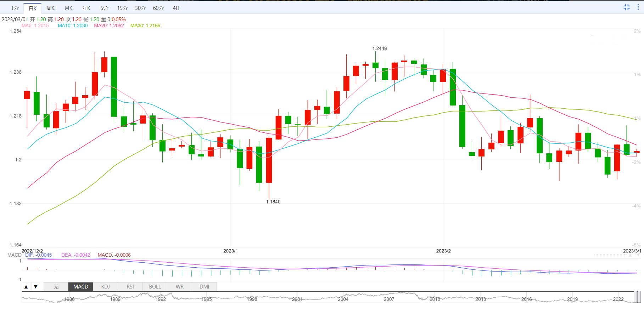Click the 1.218 price axis label
The height and width of the screenshot is (314, 644).
(16, 116)
